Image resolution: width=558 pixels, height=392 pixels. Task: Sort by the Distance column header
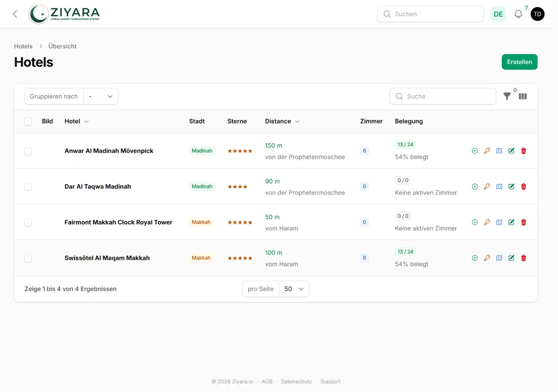[x=282, y=121]
